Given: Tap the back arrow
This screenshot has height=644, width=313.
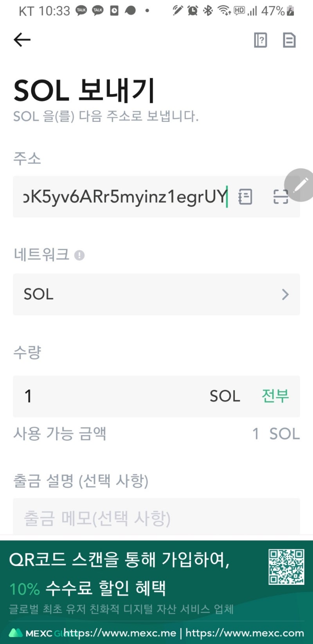Looking at the screenshot, I should pos(22,40).
